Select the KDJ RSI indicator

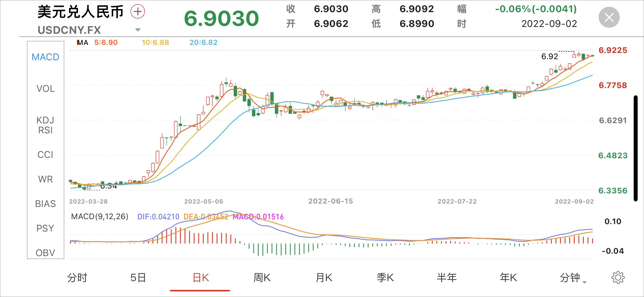tap(45, 125)
